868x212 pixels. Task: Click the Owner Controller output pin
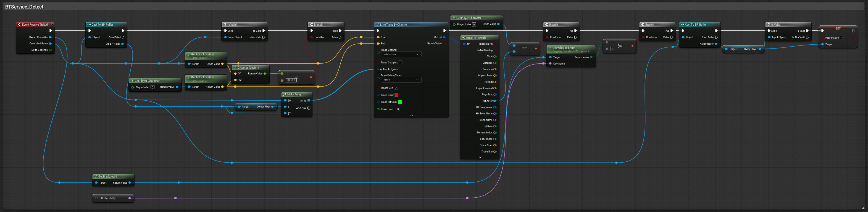pyautogui.click(x=50, y=37)
